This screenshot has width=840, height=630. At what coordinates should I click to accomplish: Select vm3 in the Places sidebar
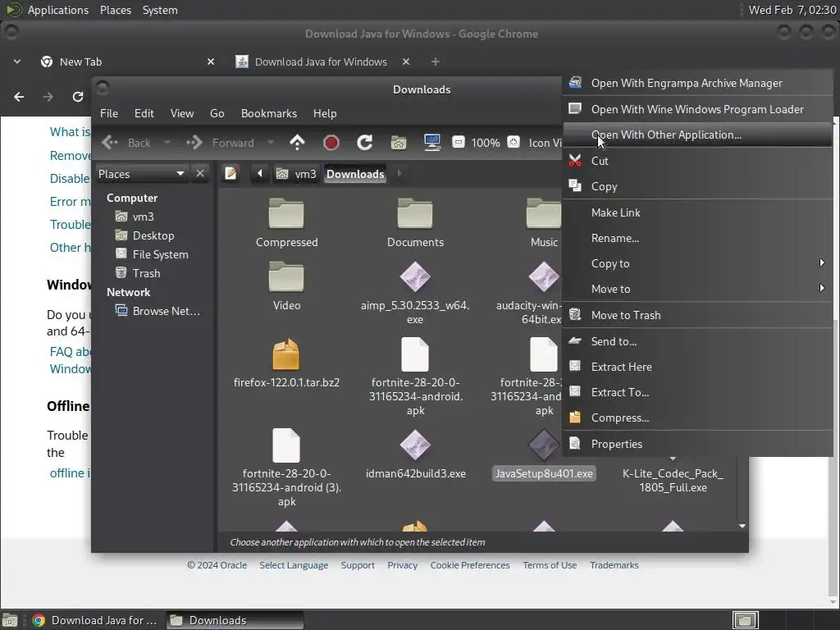[135, 217]
